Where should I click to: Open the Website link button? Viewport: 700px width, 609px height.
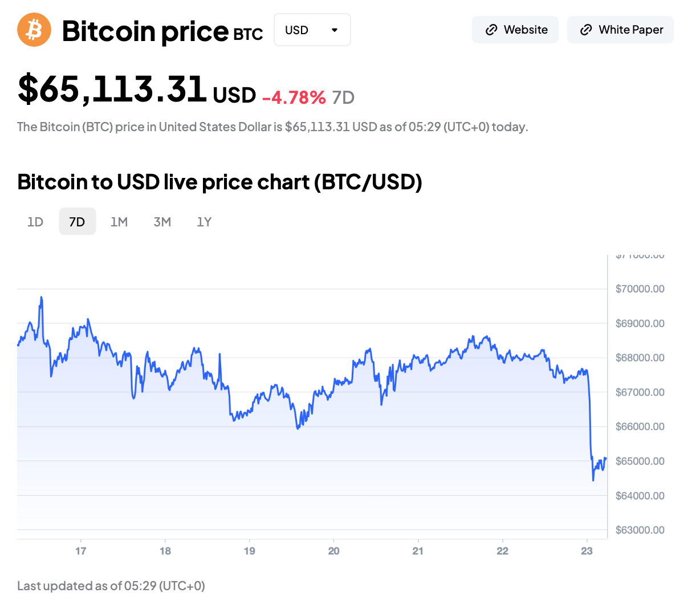tap(515, 30)
